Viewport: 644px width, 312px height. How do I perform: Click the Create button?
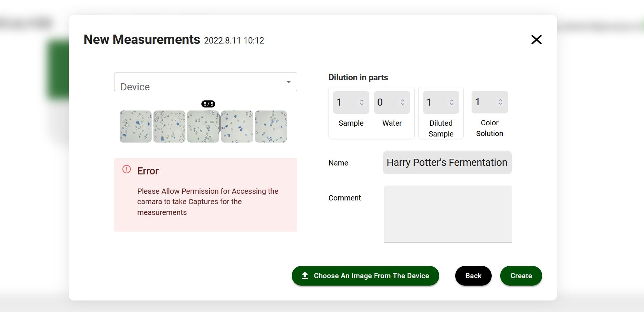coord(521,276)
